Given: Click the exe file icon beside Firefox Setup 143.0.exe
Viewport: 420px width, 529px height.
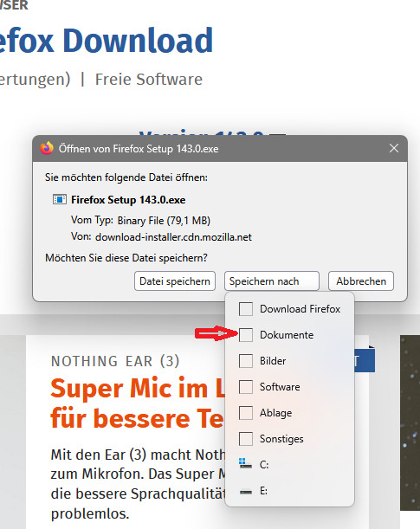Looking at the screenshot, I should (60, 199).
